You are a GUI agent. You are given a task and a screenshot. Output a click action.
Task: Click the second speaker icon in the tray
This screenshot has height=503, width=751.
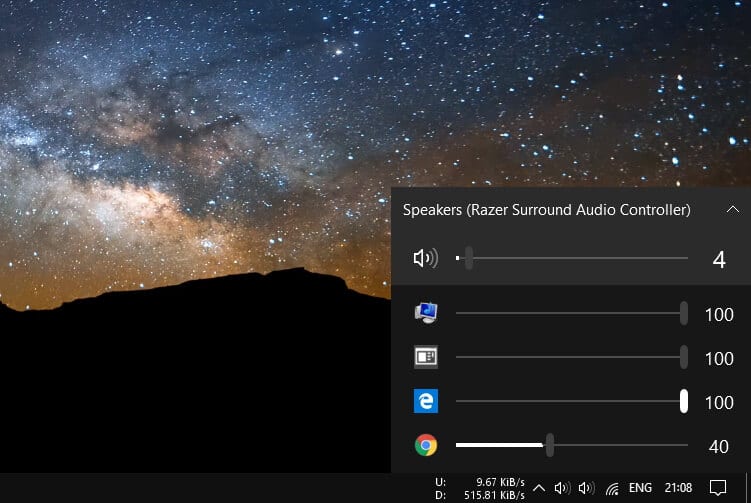pos(587,488)
